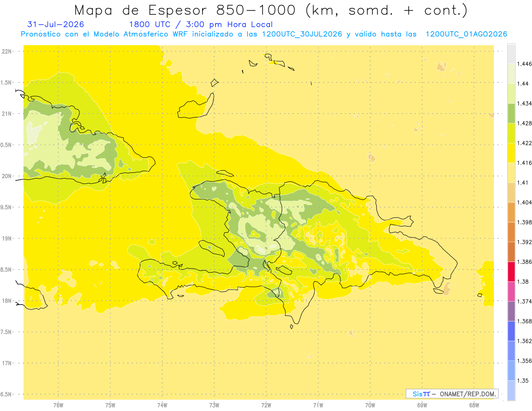Screen dimensions: 532x411
Task: Click the legend value "1.356"
Action: click(525, 360)
